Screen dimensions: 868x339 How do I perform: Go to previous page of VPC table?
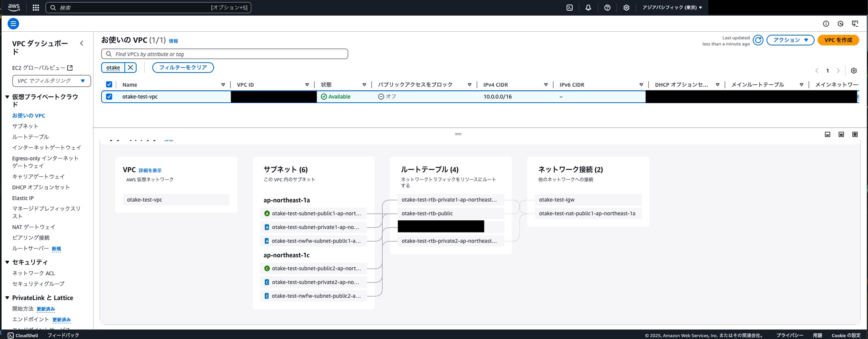(817, 71)
